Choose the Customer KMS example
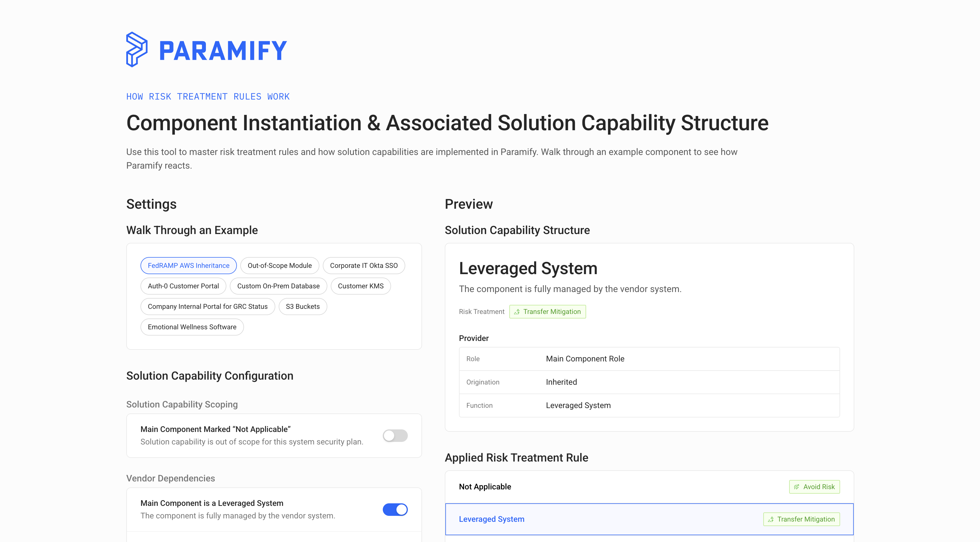Image resolution: width=980 pixels, height=542 pixels. [x=361, y=286]
